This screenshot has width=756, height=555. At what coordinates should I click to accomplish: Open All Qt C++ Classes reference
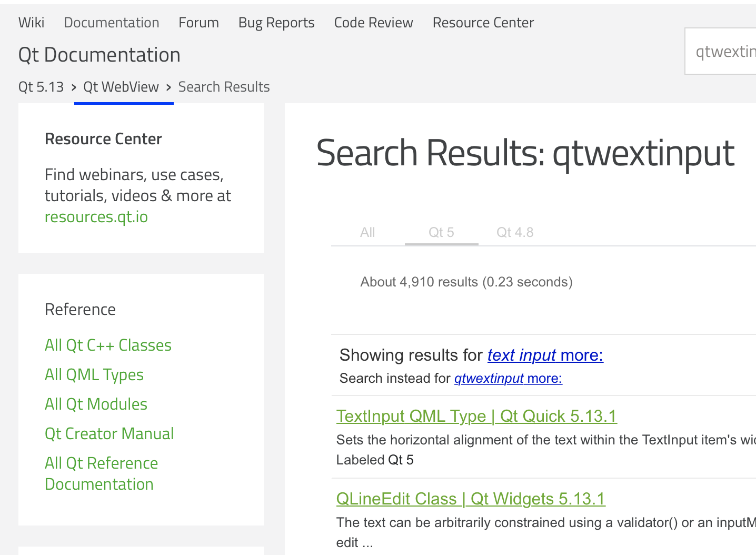(x=108, y=345)
